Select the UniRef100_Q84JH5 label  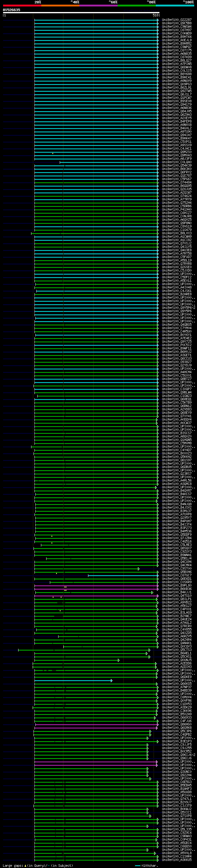coord(176,111)
